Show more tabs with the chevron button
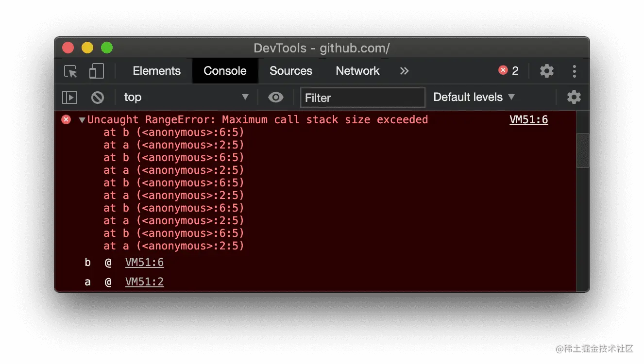Image resolution: width=644 pixels, height=364 pixels. [404, 71]
